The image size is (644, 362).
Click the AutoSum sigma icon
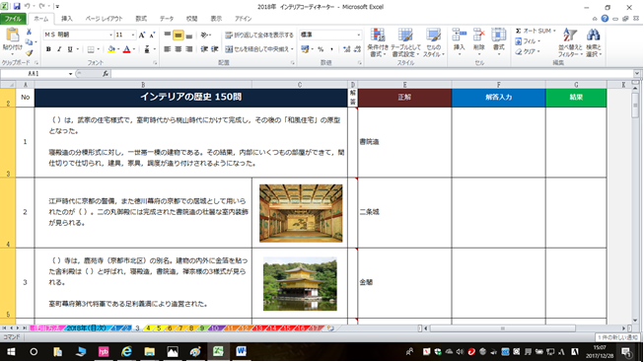click(x=519, y=31)
